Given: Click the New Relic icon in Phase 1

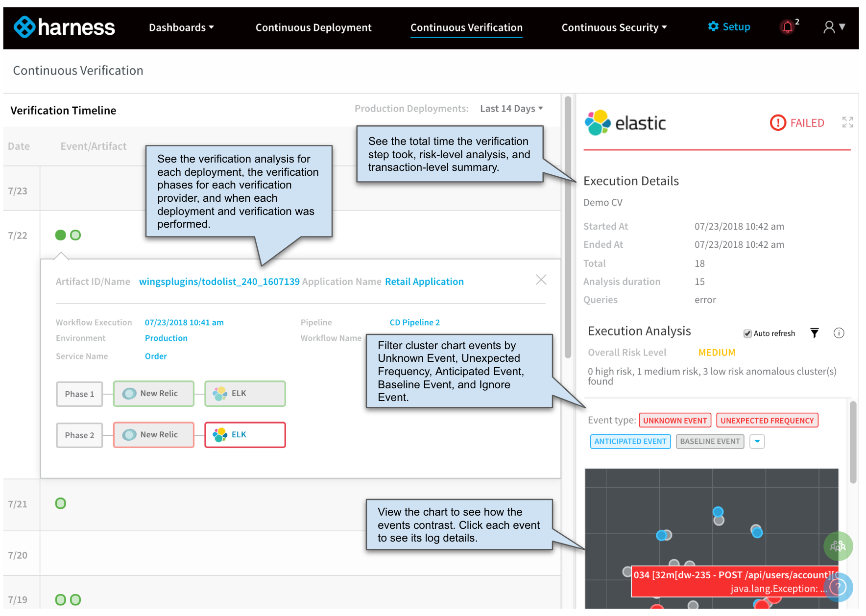Looking at the screenshot, I should pos(129,394).
